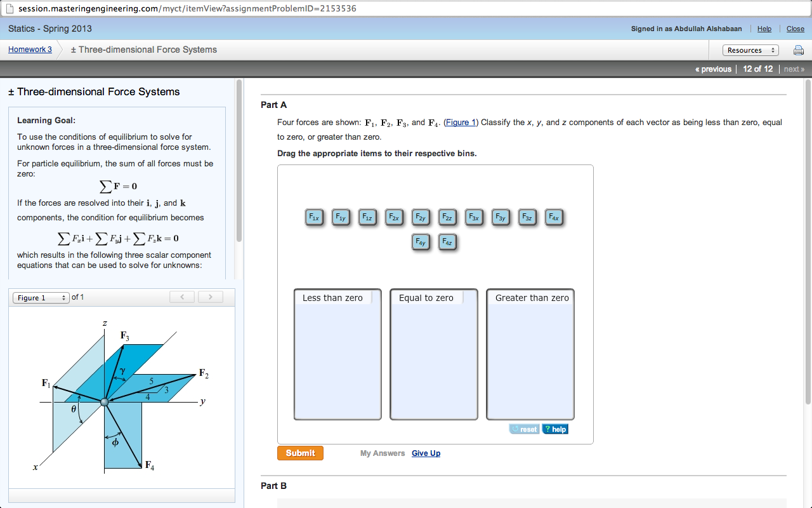Click the 'Statics - Spring 2013' course title

tap(50, 29)
